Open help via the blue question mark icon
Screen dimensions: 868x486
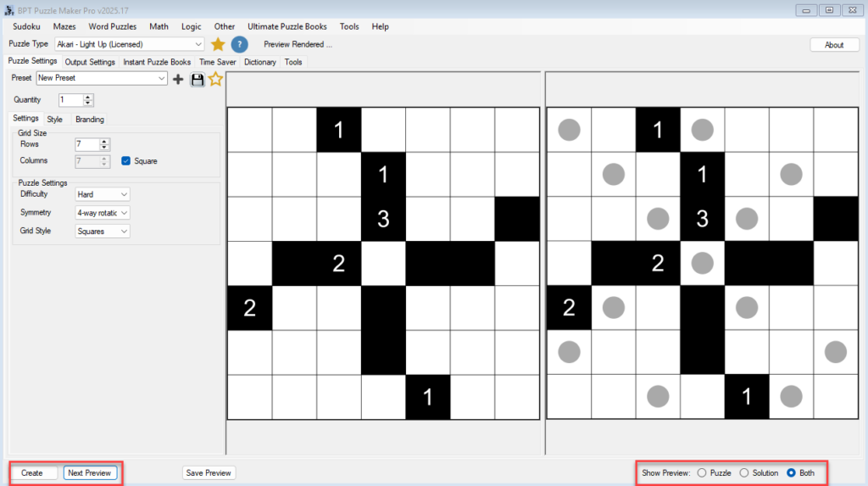(240, 44)
